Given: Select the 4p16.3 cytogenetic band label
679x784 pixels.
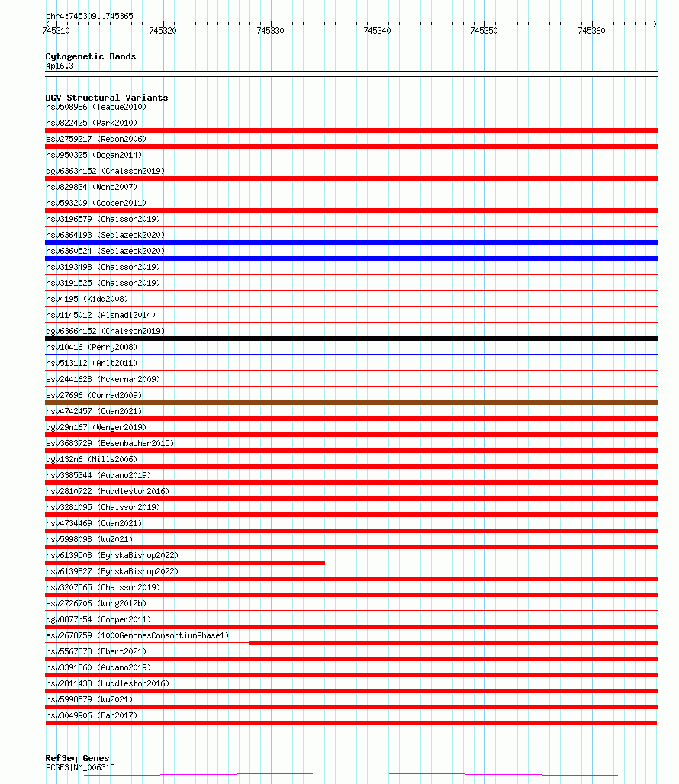Looking at the screenshot, I should pyautogui.click(x=60, y=66).
